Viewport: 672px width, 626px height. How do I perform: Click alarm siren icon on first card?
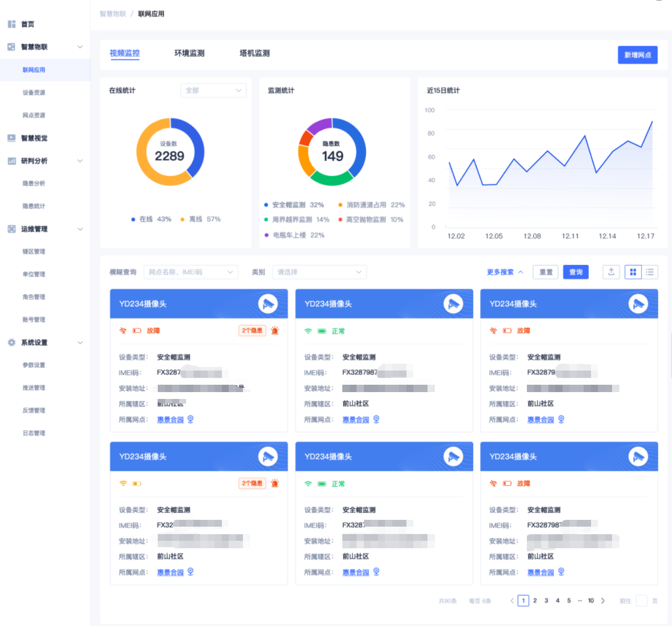coord(274,331)
